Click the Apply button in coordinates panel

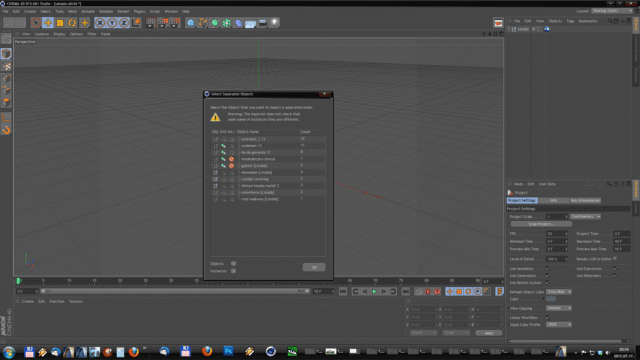[x=489, y=333]
